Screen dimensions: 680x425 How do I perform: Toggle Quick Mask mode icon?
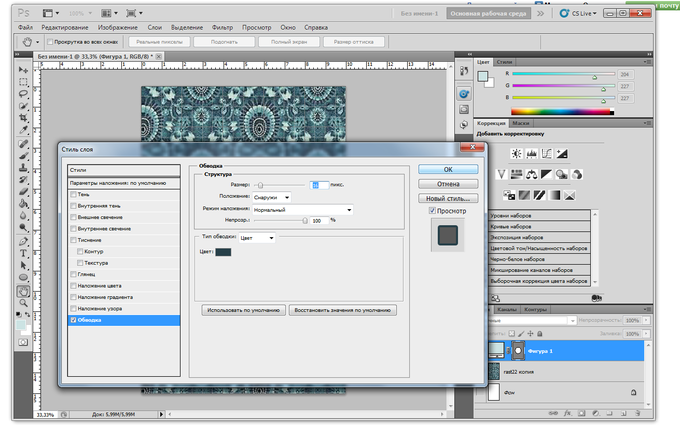point(23,343)
